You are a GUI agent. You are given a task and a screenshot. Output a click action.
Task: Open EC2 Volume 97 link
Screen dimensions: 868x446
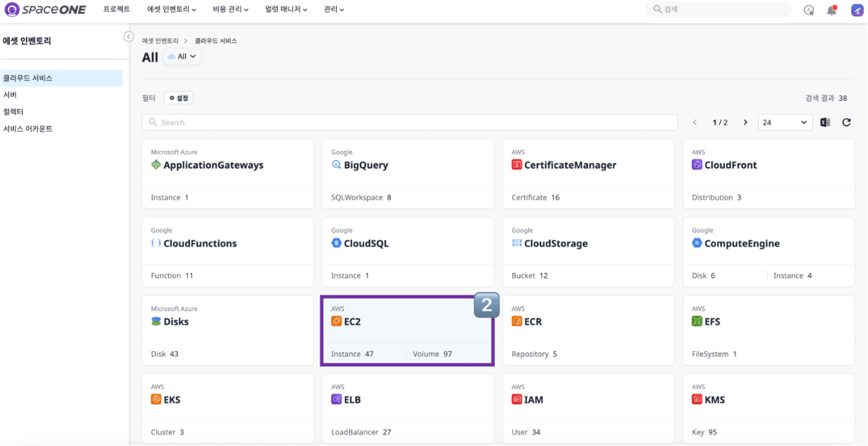432,354
